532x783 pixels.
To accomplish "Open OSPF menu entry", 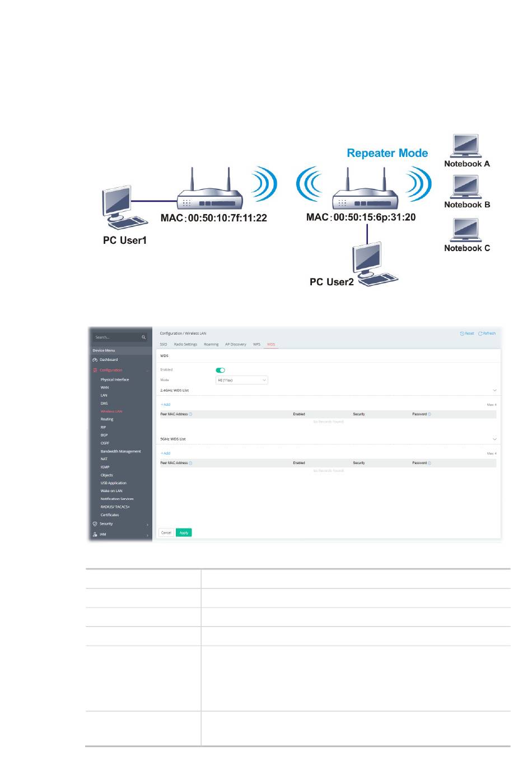I will [105, 443].
